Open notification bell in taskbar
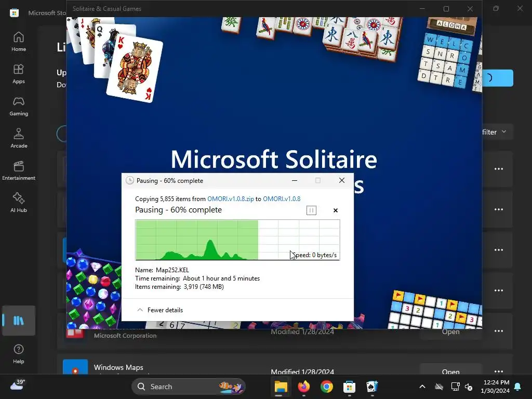This screenshot has width=532, height=399. coord(518,387)
